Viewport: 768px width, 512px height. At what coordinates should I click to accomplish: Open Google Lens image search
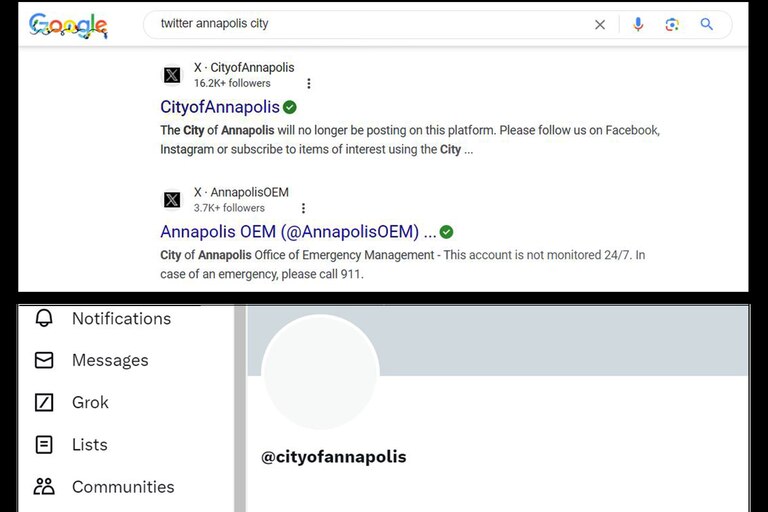[672, 24]
